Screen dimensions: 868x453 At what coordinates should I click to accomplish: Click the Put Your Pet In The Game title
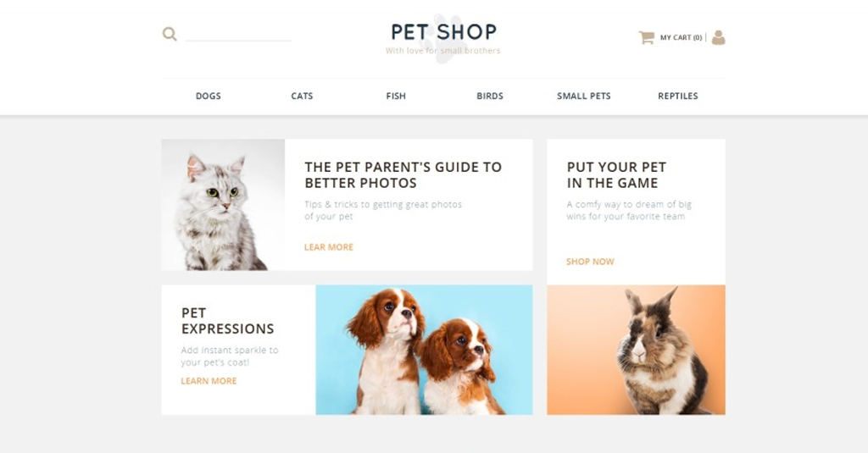coord(616,174)
